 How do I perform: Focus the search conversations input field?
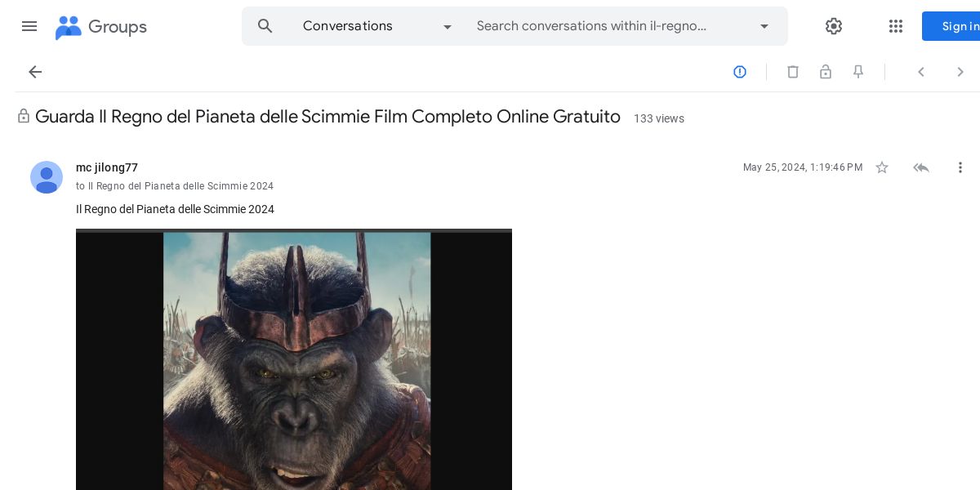605,26
